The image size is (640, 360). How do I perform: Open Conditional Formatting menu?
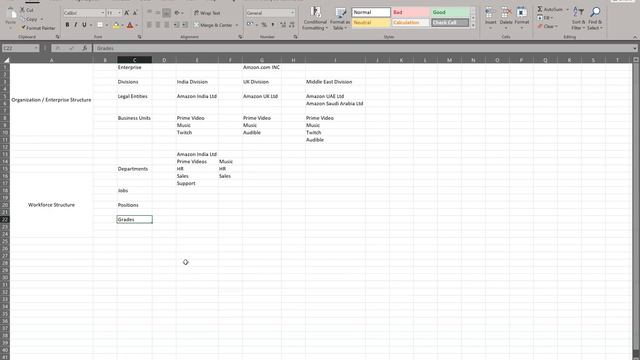(315, 18)
